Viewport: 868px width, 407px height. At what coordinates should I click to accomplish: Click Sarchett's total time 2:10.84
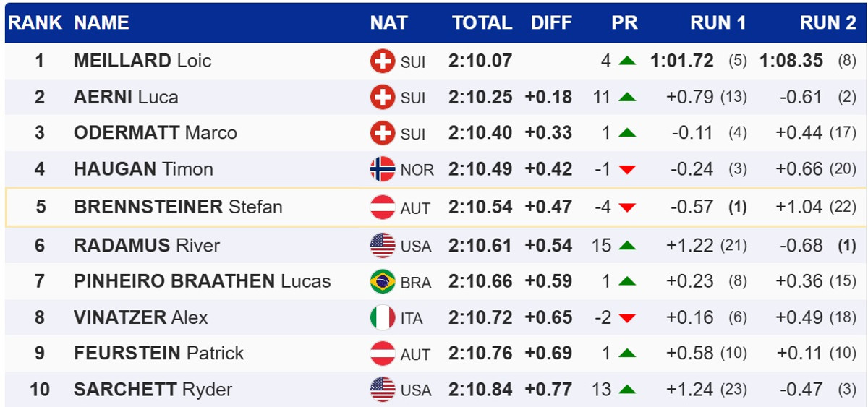[480, 390]
